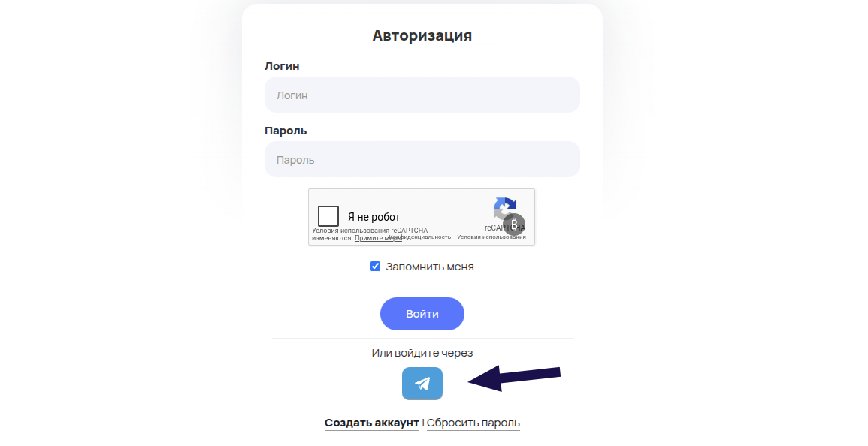Uncheck the "Запомнить меня" checkbox
This screenshot has height=446, width=868.
pyautogui.click(x=375, y=266)
